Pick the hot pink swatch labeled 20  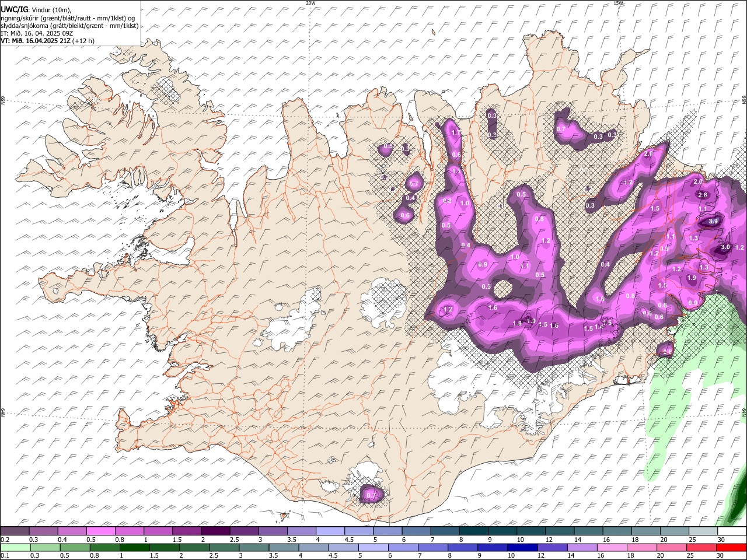[x=672, y=548]
